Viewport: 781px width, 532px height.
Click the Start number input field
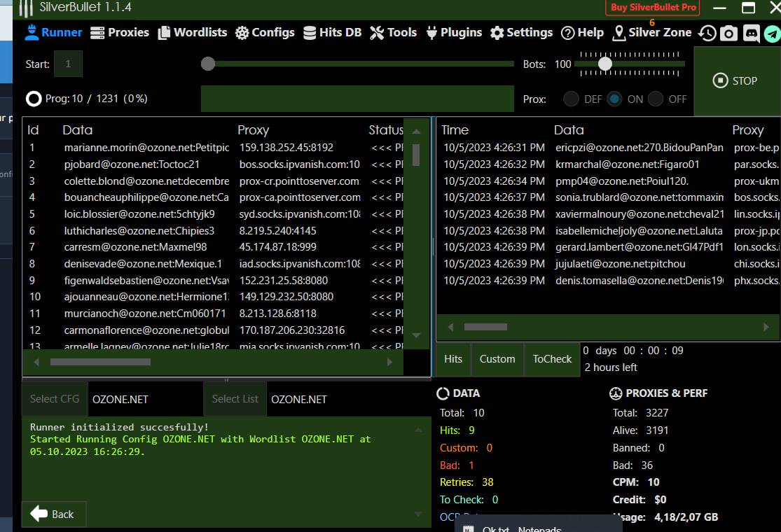click(68, 64)
